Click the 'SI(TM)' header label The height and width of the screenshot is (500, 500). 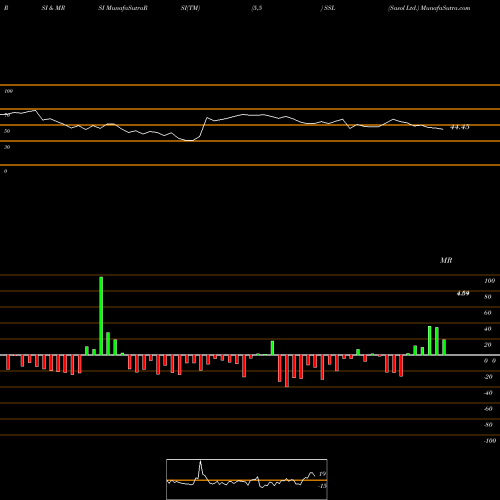click(190, 8)
